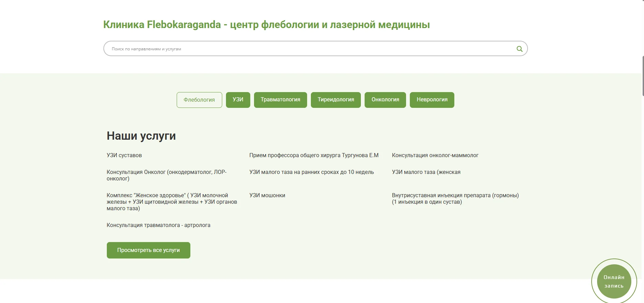644x303 pixels.
Task: Open the Комплекс "Женское здоровье" service
Action: click(172, 202)
